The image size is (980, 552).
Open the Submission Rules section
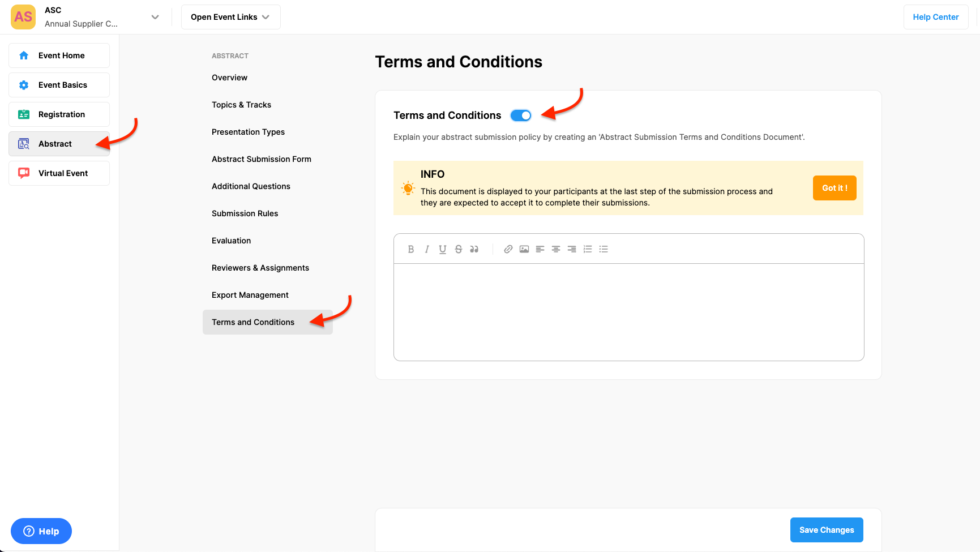(x=245, y=213)
